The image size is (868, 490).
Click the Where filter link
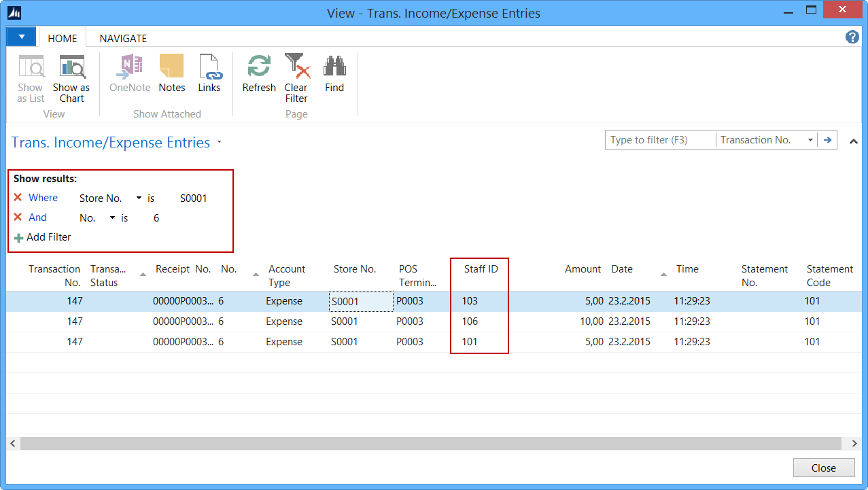click(43, 198)
